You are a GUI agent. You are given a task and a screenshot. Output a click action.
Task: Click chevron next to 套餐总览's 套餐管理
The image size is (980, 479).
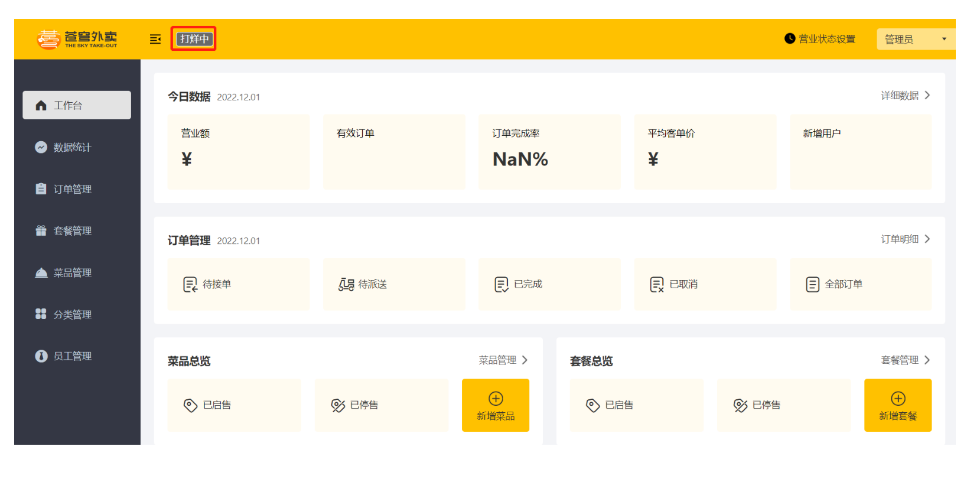[x=927, y=360]
